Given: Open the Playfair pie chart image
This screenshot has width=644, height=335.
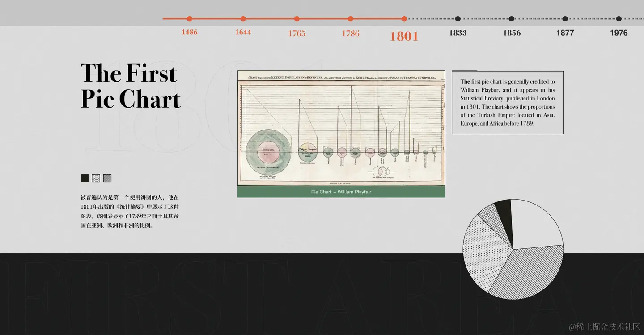Looking at the screenshot, I should coord(341,128).
